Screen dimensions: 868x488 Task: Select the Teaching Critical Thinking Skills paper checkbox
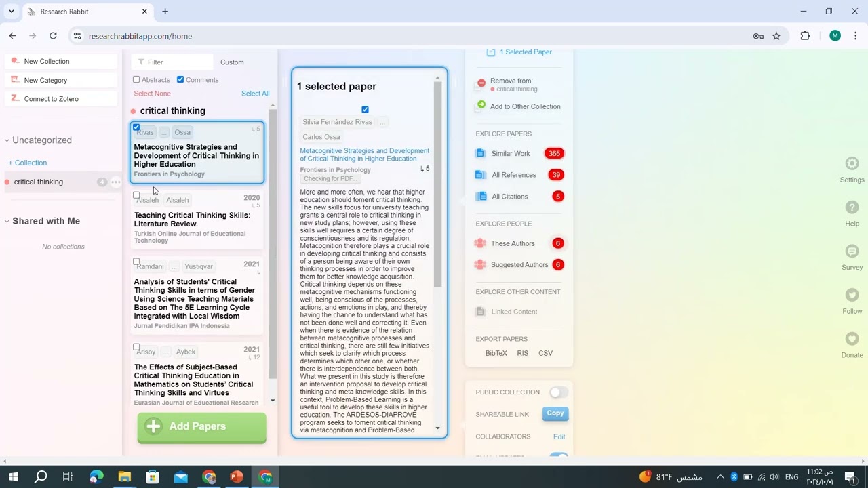pyautogui.click(x=136, y=195)
